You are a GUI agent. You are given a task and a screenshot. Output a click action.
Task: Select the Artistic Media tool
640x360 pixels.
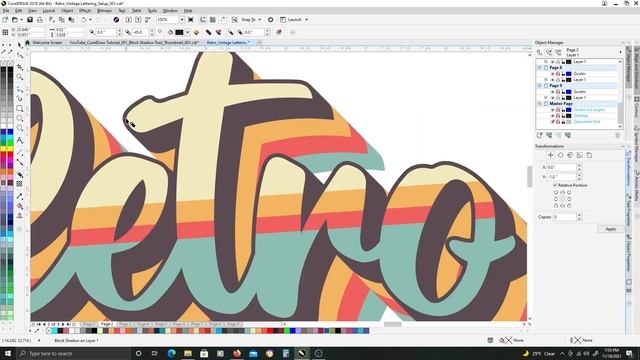(20, 98)
